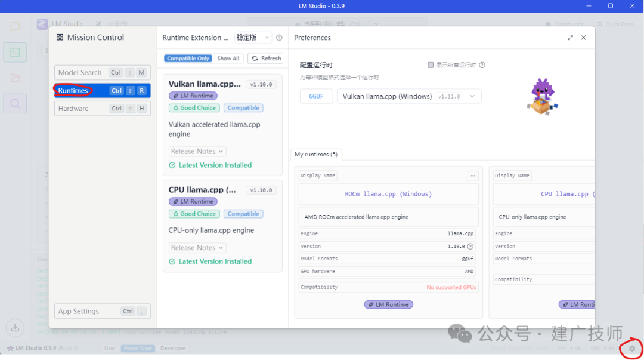Open the three-dot menu on the ROCm runtime card
This screenshot has width=644, height=360.
[473, 176]
